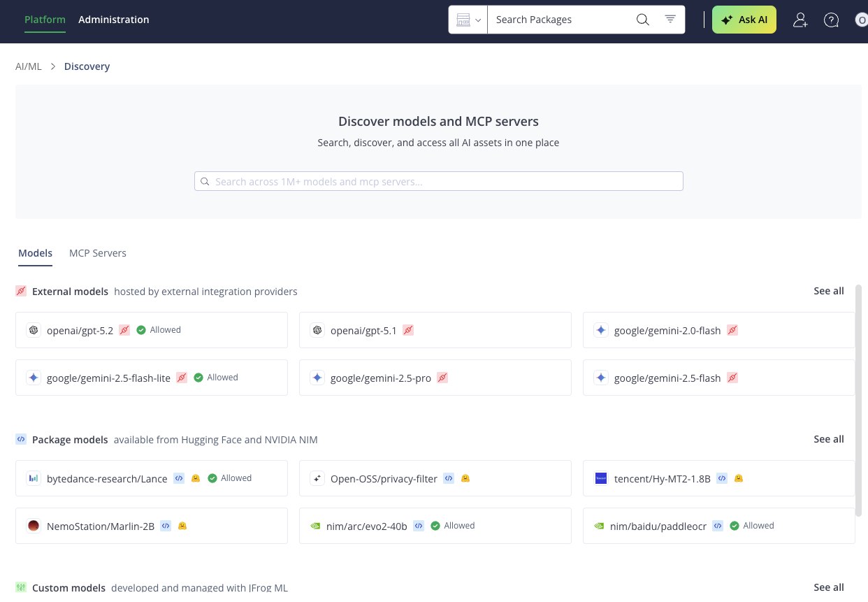The height and width of the screenshot is (602, 868).
Task: Open the invite user icon
Action: click(x=800, y=20)
